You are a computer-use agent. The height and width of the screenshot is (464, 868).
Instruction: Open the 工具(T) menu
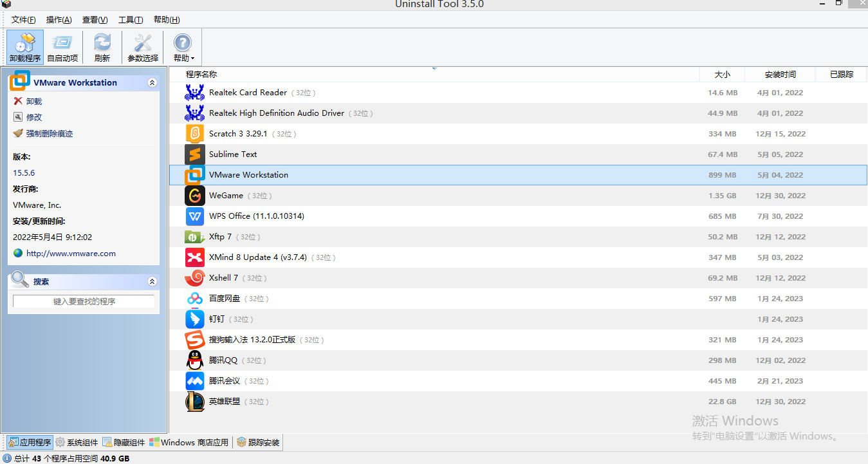tap(131, 20)
